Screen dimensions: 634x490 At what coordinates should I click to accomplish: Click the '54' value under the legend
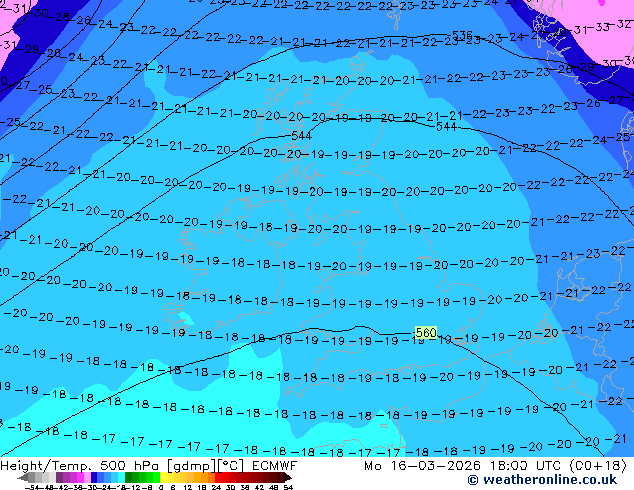tap(288, 487)
